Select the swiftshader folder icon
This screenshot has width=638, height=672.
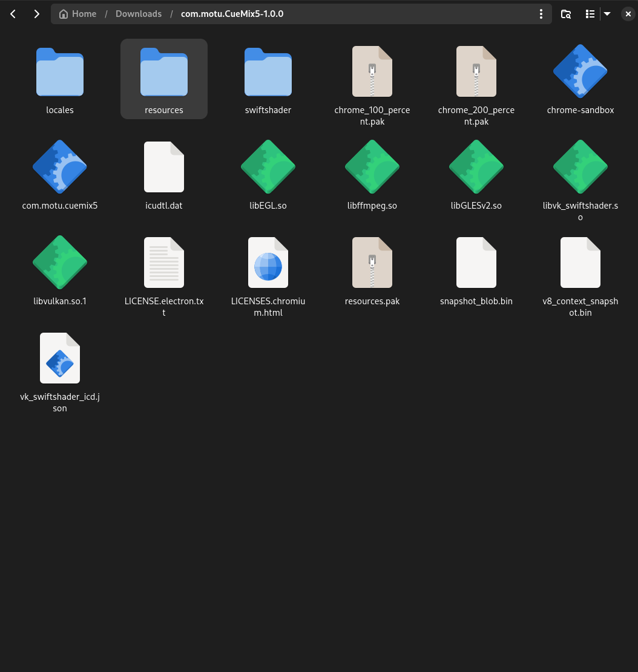pos(268,71)
